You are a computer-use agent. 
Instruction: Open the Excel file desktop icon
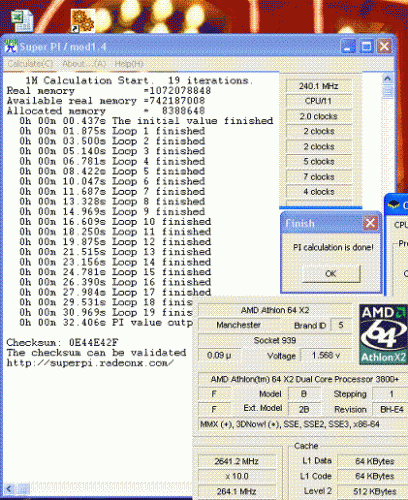click(22, 21)
